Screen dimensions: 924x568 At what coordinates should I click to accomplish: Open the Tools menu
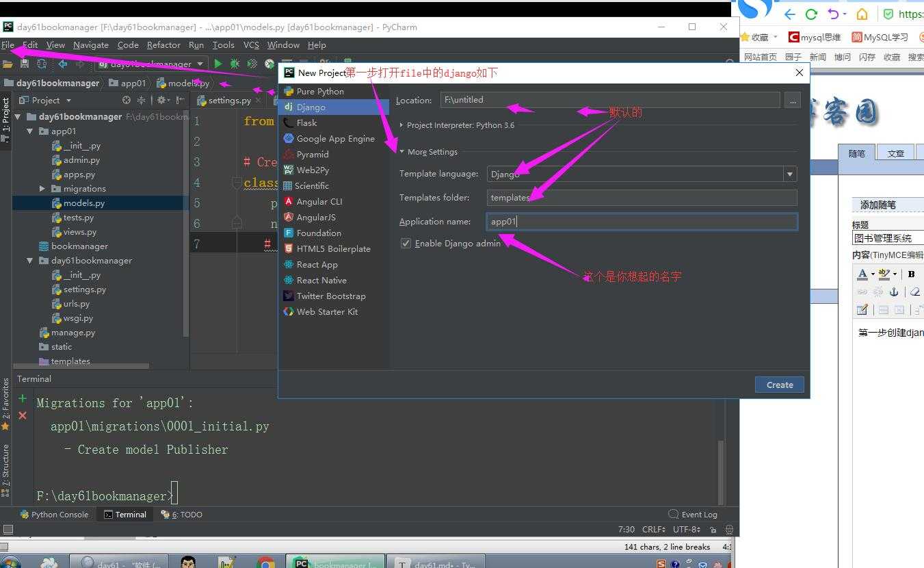tap(223, 44)
